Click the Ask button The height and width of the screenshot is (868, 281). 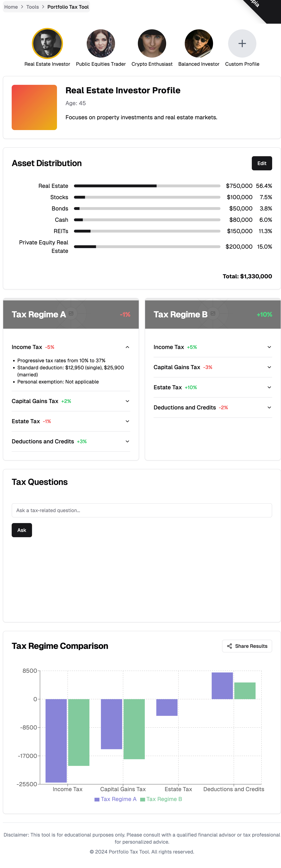point(22,530)
